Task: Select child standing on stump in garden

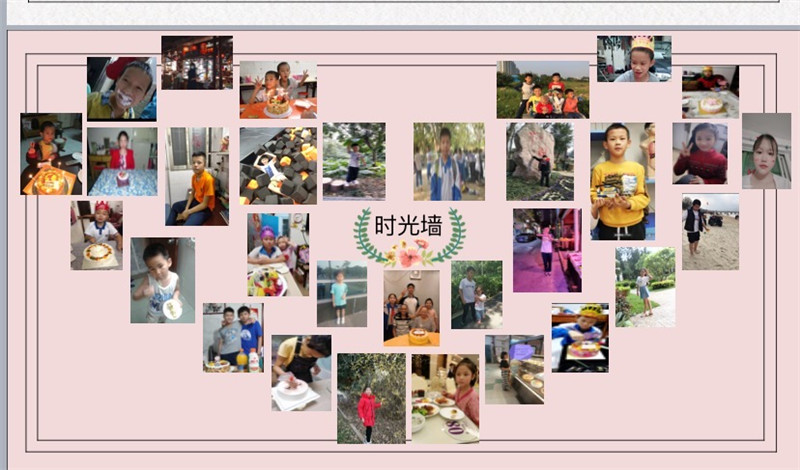Action: tap(354, 161)
